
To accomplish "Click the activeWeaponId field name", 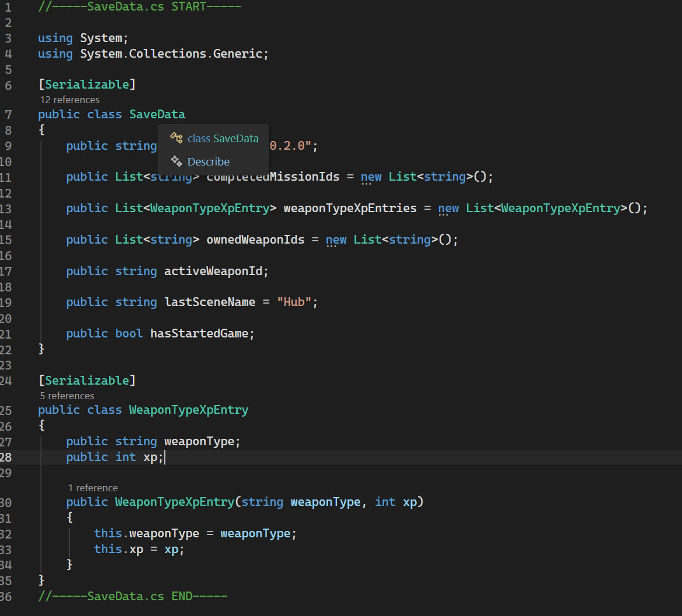I will point(213,271).
